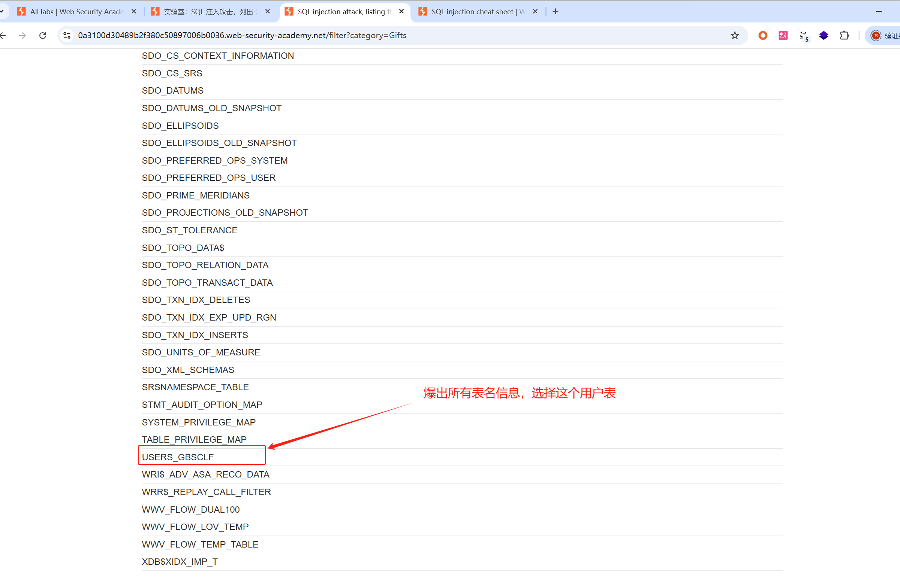Click the address bar URL
Image resolution: width=900 pixels, height=588 pixels.
(242, 36)
